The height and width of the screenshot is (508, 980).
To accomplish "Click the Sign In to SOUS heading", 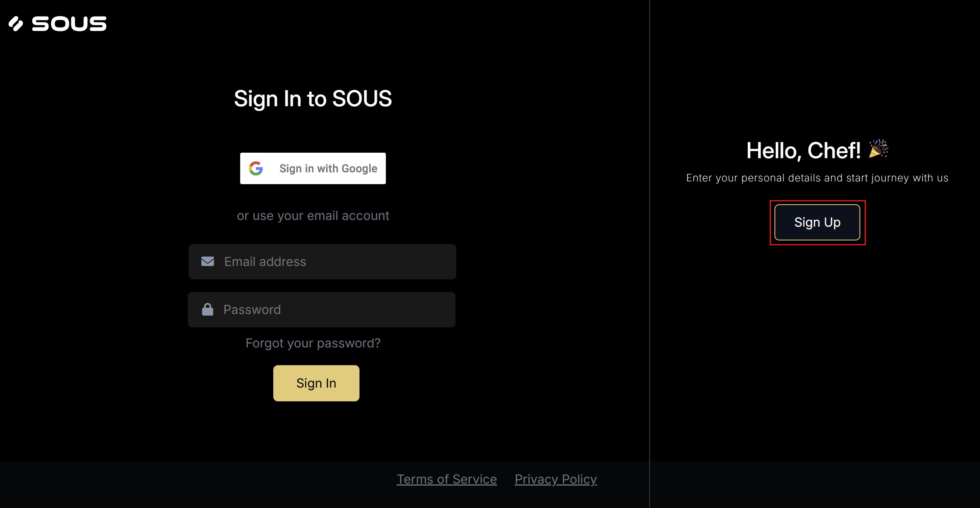I will coord(313,98).
